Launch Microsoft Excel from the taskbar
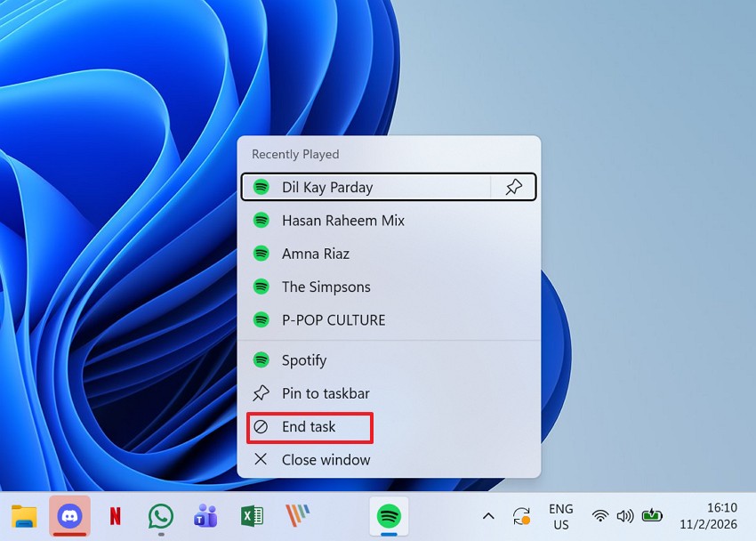 click(251, 516)
